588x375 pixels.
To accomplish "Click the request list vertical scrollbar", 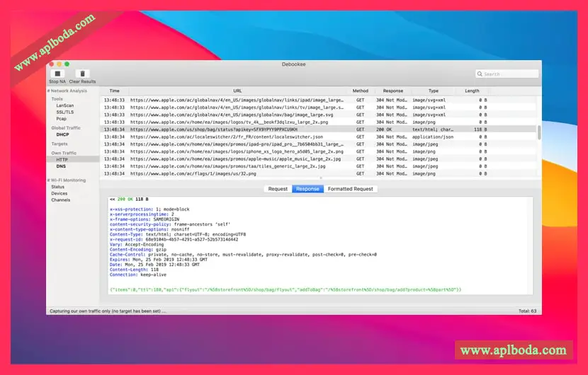I will [539, 133].
